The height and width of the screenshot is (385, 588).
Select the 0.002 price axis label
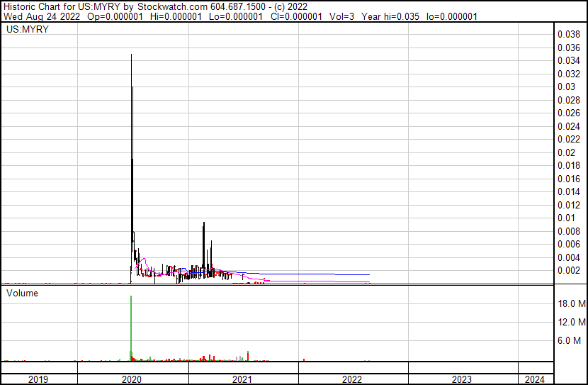[569, 270]
